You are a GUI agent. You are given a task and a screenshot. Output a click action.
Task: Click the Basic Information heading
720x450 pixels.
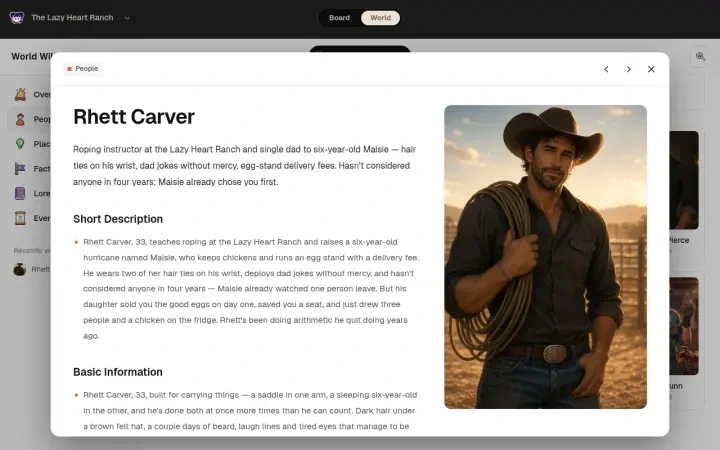(x=118, y=372)
